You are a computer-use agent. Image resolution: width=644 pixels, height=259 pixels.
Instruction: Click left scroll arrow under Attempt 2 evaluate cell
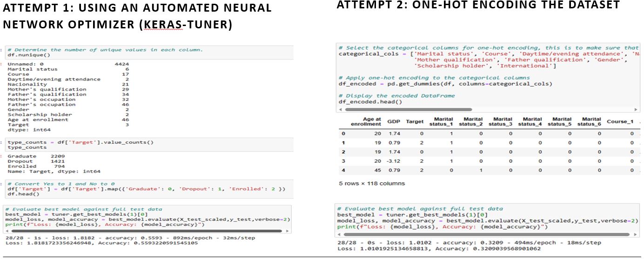pos(340,234)
